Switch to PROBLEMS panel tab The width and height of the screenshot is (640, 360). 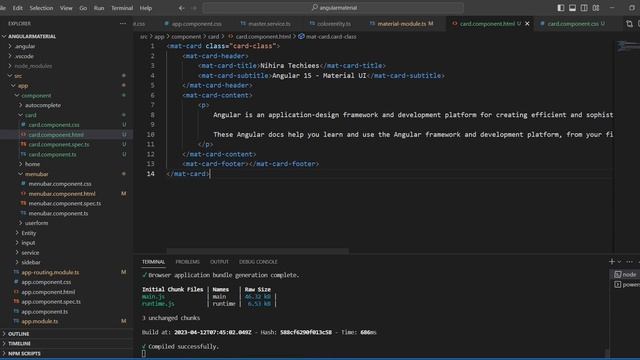187,262
